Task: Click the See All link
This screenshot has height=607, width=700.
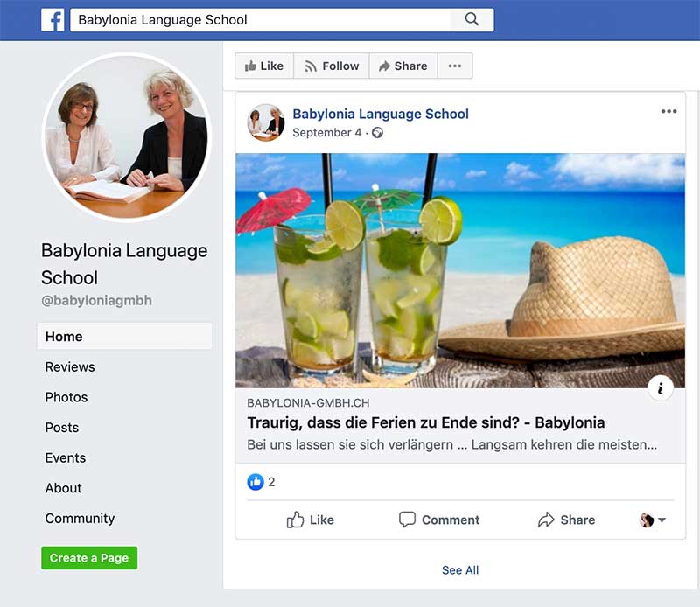Action: click(460, 570)
